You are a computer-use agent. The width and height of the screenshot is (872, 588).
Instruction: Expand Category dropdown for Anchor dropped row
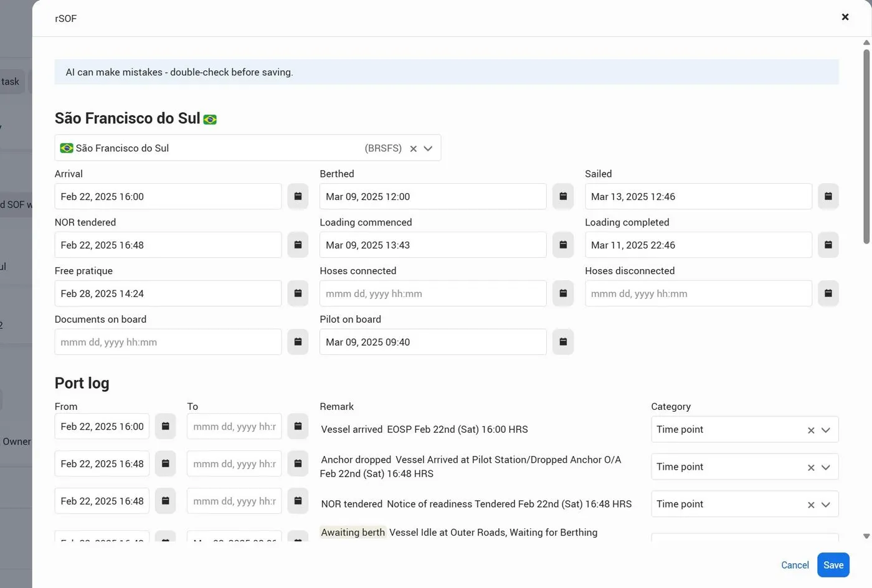point(826,468)
